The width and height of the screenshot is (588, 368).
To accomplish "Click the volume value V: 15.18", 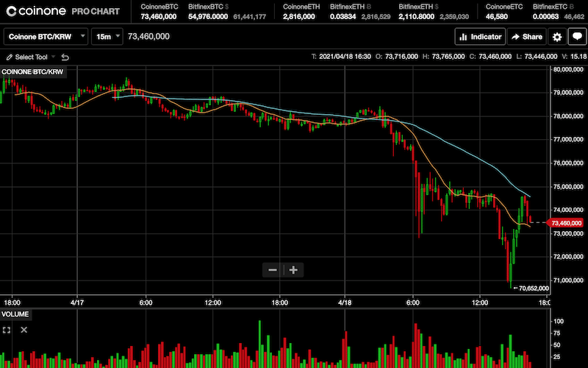I will click(x=574, y=57).
